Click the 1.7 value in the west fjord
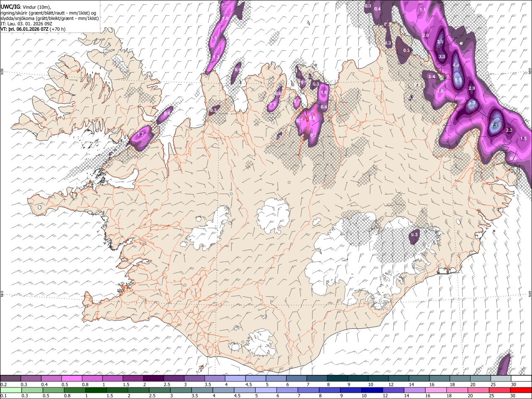 tap(140, 134)
